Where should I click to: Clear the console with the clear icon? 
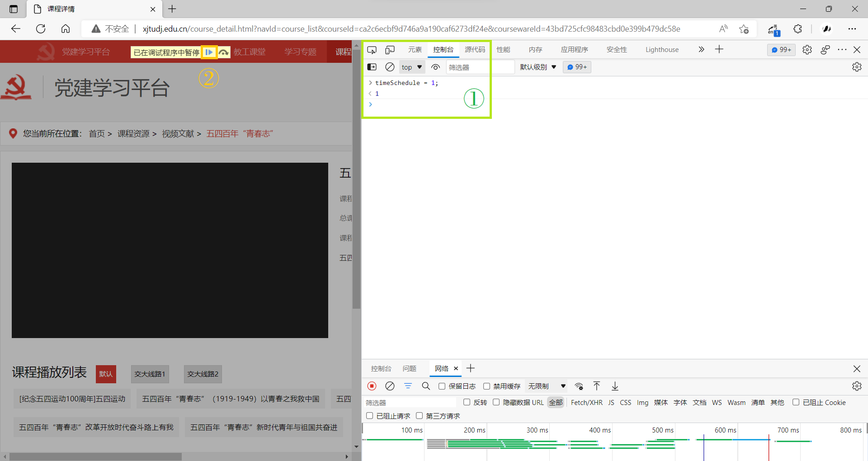click(x=390, y=67)
